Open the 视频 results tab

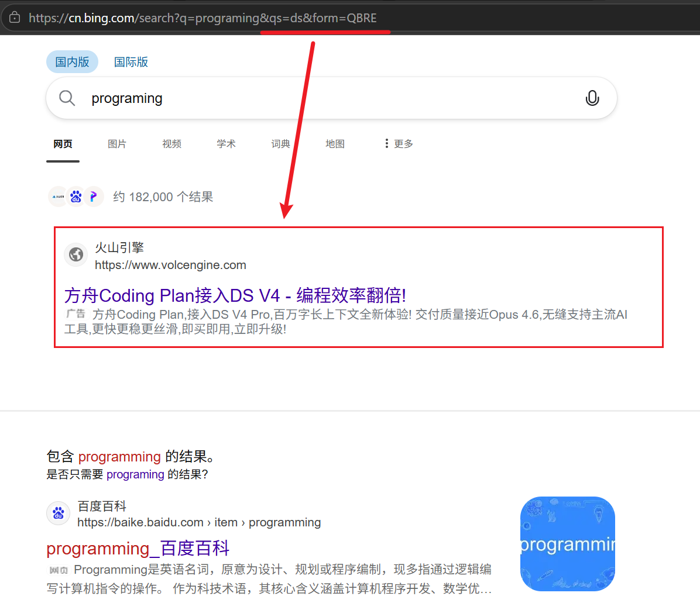(171, 144)
